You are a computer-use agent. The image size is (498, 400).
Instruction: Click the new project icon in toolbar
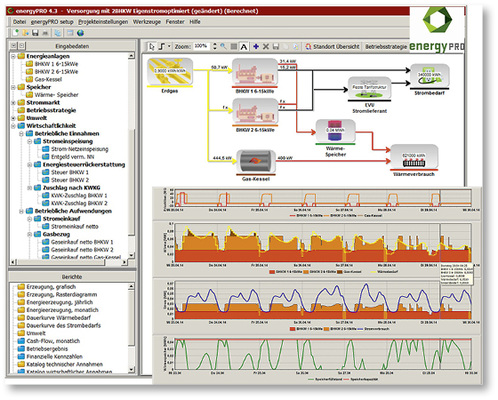click(15, 33)
